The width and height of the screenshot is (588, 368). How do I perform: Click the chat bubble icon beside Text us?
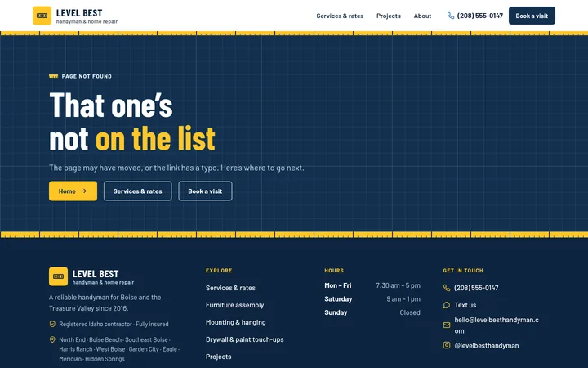pos(446,305)
